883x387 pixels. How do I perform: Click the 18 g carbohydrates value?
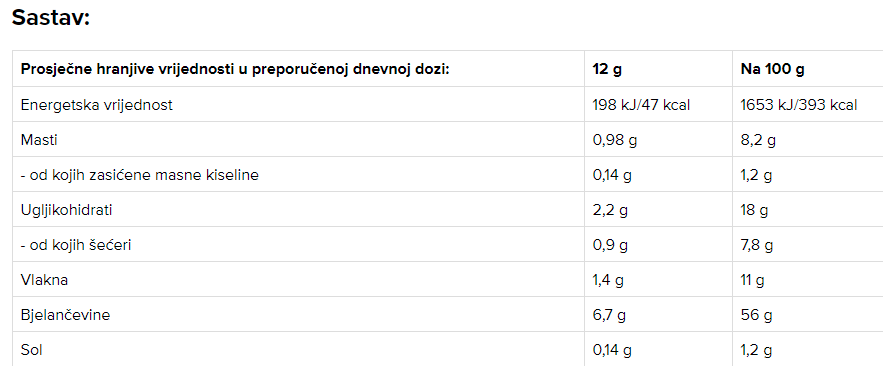[x=754, y=211]
